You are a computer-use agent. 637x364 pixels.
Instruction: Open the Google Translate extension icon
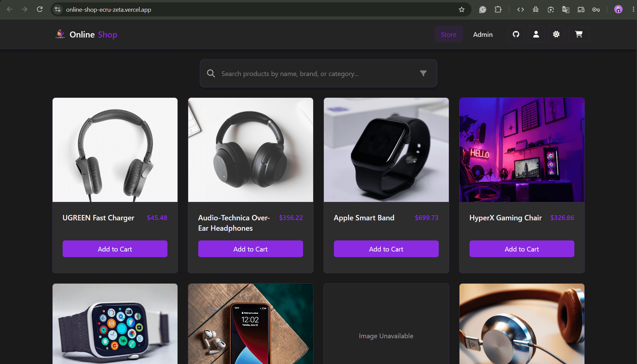(566, 9)
